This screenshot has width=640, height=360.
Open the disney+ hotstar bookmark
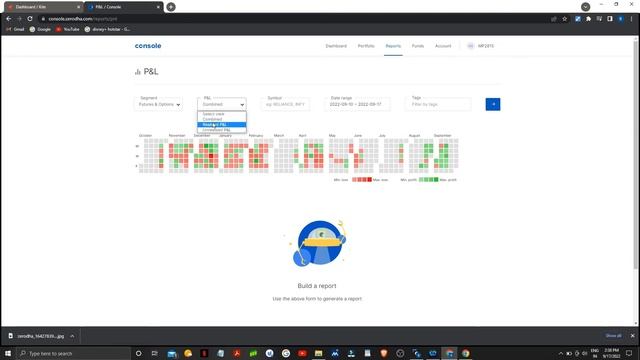tap(107, 29)
